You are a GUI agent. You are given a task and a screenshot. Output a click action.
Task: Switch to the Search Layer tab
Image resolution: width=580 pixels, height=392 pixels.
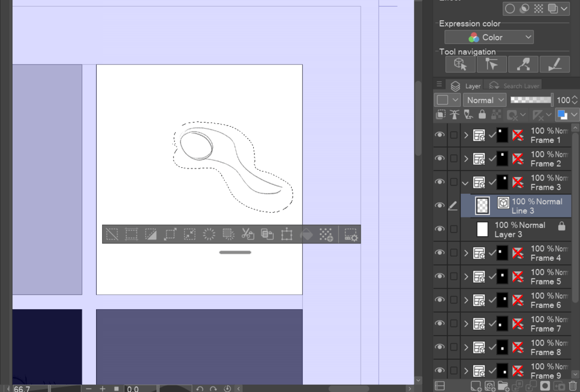tap(521, 85)
